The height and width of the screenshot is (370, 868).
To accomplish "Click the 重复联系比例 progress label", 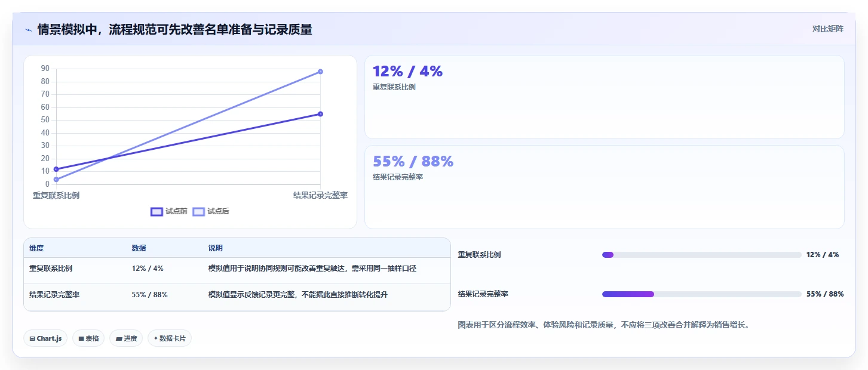I will click(x=480, y=255).
